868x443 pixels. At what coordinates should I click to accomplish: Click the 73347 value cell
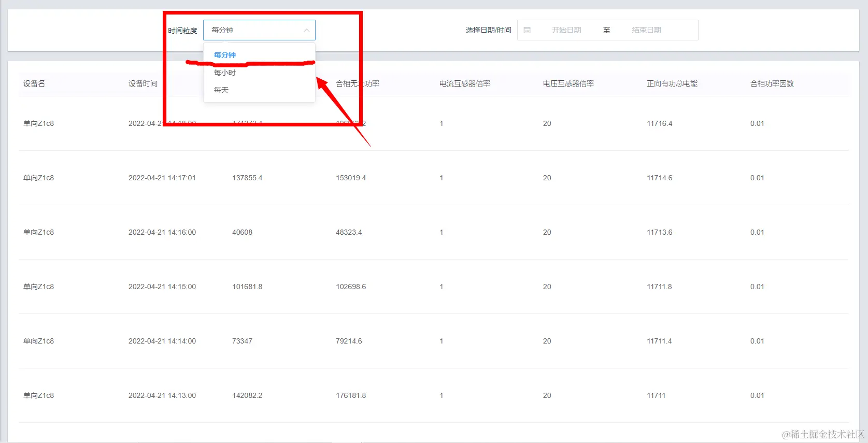(242, 341)
